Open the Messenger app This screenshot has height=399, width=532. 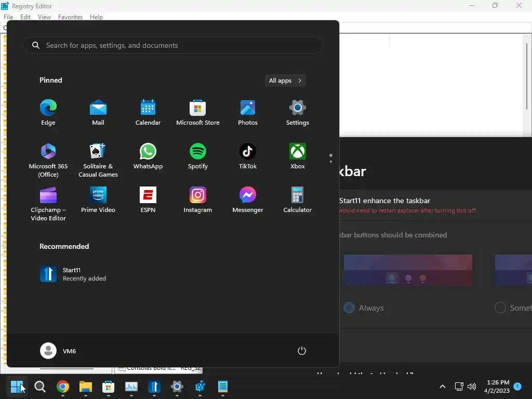pos(248,200)
